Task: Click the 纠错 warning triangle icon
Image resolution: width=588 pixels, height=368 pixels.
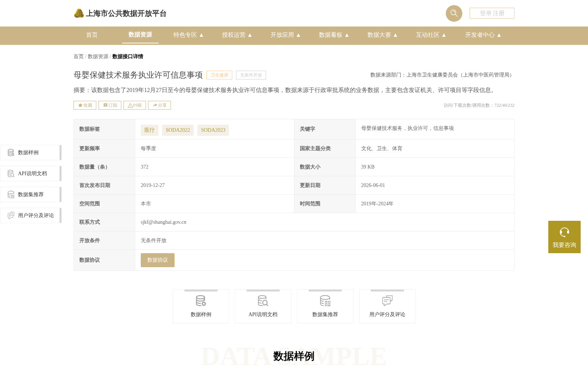Action: tap(130, 105)
